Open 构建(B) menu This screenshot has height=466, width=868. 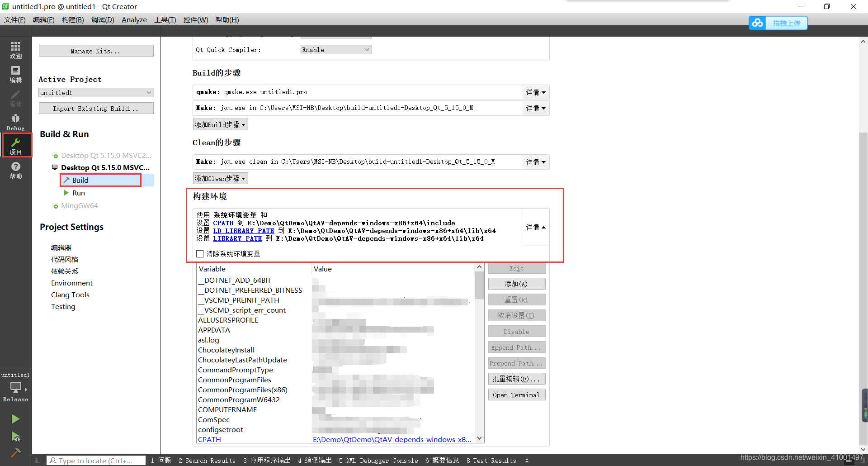point(73,20)
